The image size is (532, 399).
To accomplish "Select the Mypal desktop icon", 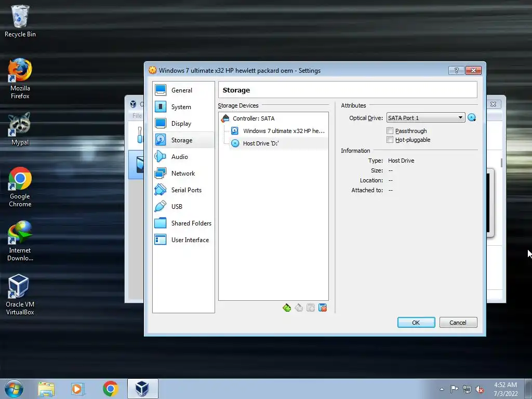I will pos(20,129).
